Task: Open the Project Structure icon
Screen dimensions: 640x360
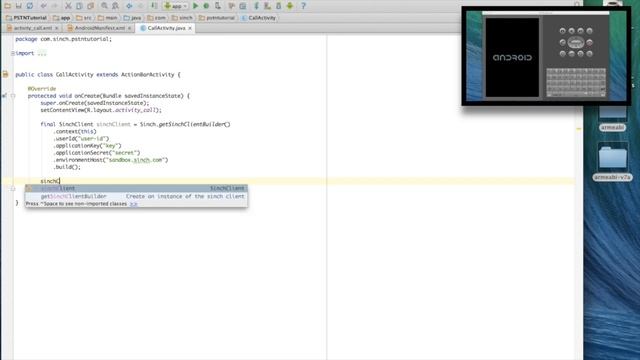Action: pos(243,6)
